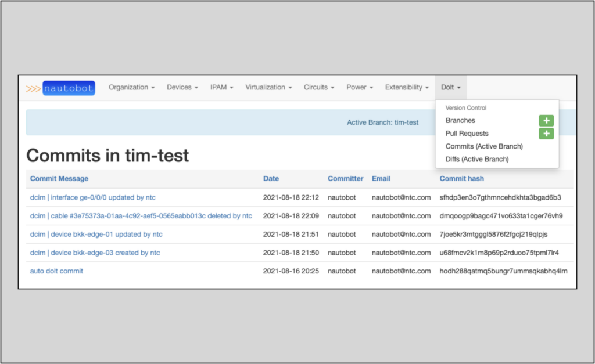Viewport: 595px width, 364px height.
Task: Click the 'Active Branch: tim-test' banner text
Action: 382,122
